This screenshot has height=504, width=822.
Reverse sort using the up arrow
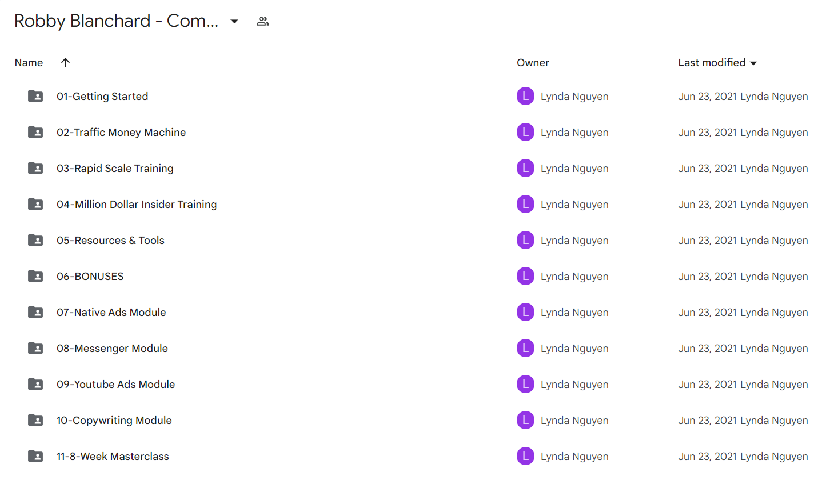65,62
